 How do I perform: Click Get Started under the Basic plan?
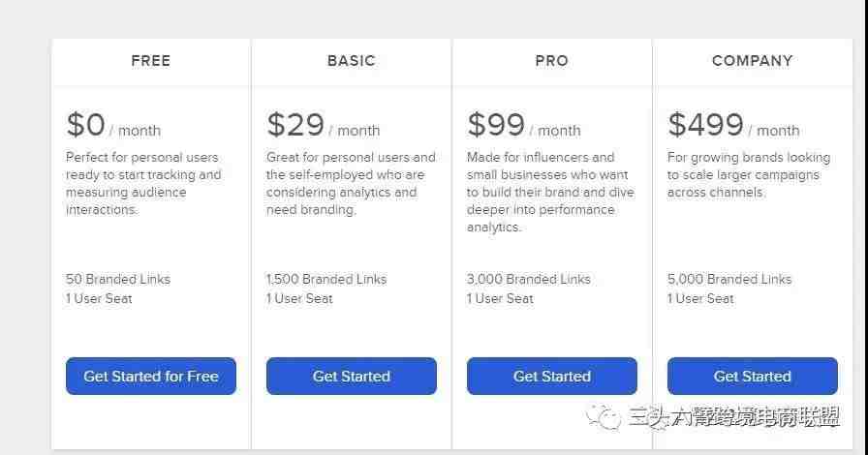point(351,376)
